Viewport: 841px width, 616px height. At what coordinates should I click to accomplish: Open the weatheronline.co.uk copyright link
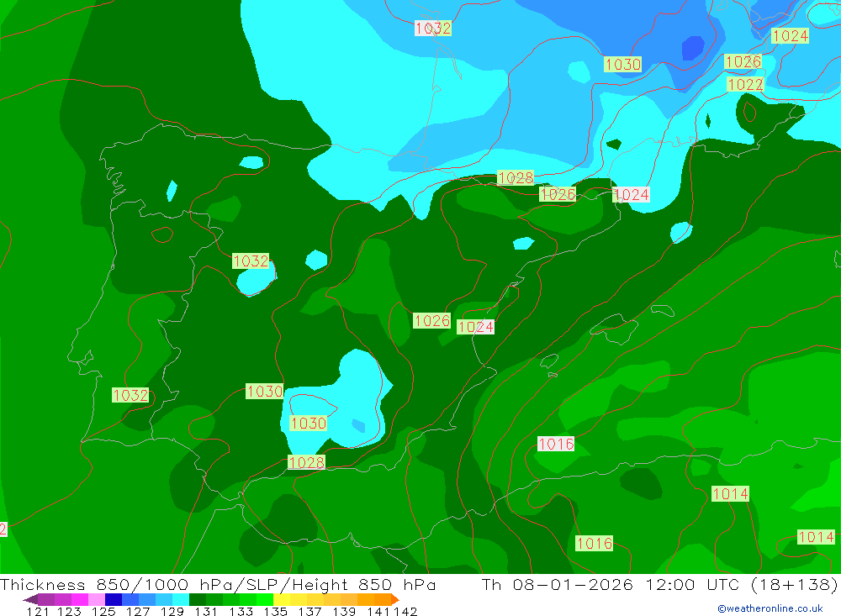[x=770, y=608]
